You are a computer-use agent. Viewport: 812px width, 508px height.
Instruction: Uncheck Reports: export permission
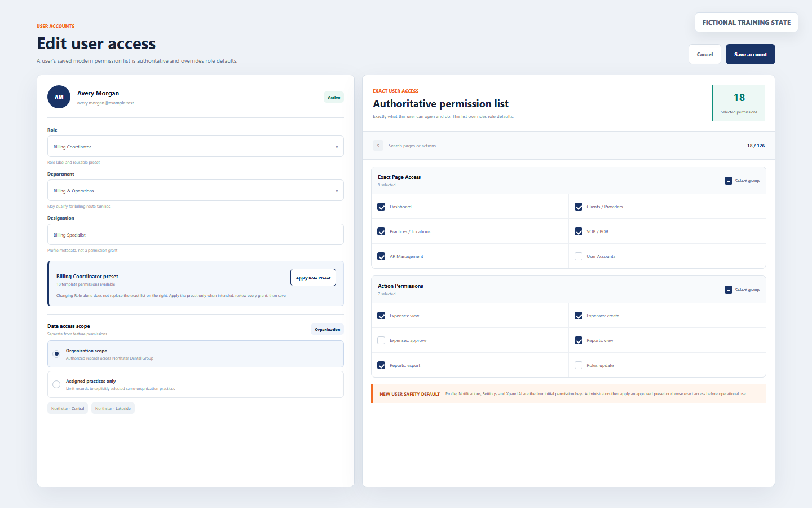pyautogui.click(x=381, y=365)
